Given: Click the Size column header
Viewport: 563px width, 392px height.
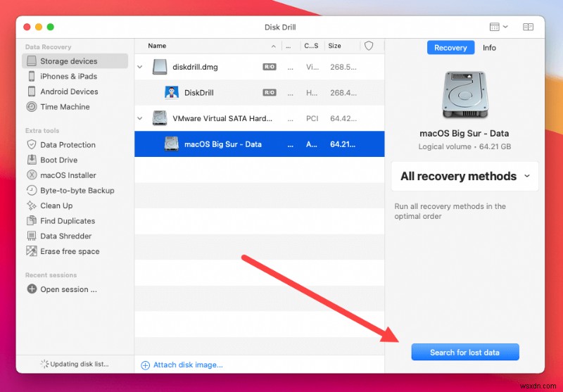Looking at the screenshot, I should point(335,46).
